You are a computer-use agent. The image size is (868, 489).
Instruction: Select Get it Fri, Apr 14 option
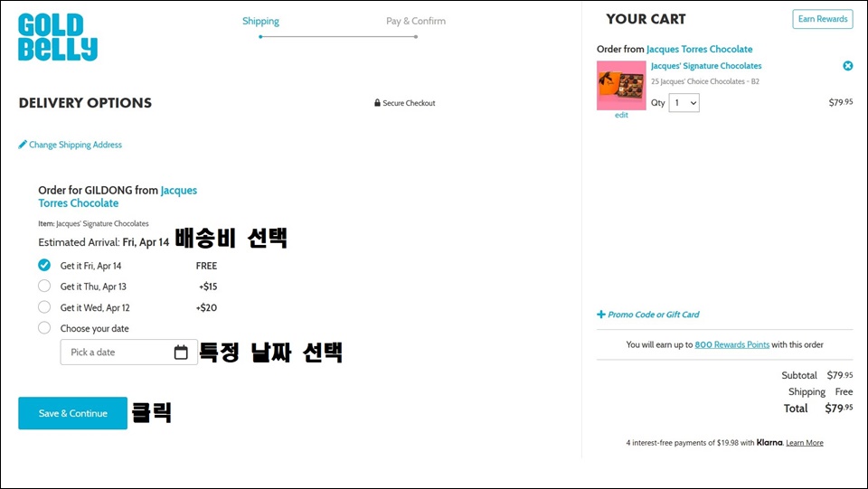pyautogui.click(x=44, y=265)
